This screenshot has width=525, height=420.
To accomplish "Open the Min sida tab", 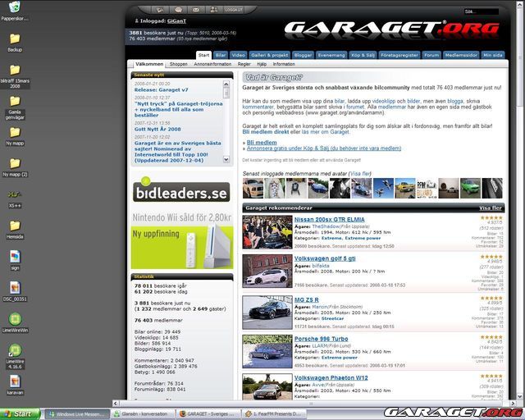I will coord(493,55).
